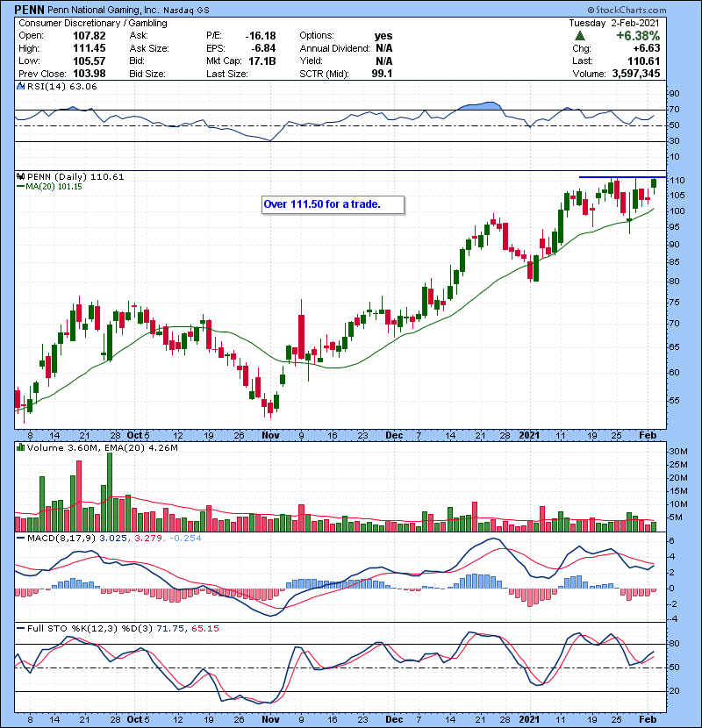702x728 pixels.
Task: Click the 2021 label on the price chart axis
Action: click(x=529, y=436)
